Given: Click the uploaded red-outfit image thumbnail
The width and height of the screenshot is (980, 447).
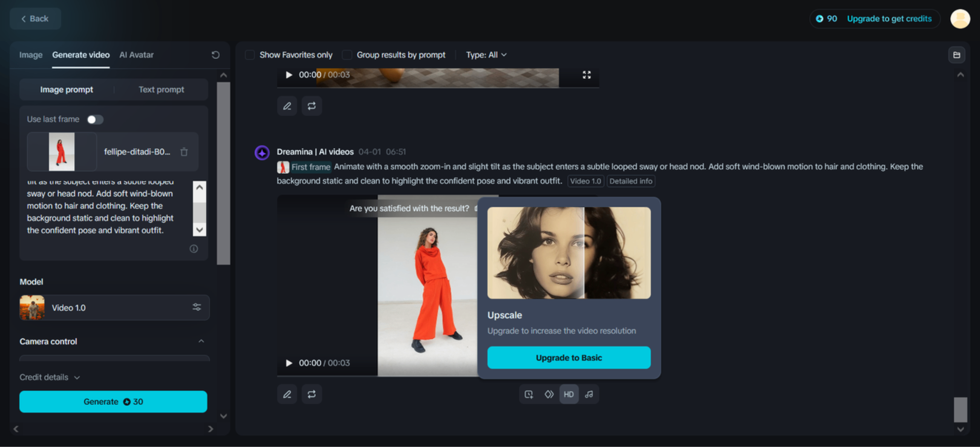Looking at the screenshot, I should [x=62, y=152].
